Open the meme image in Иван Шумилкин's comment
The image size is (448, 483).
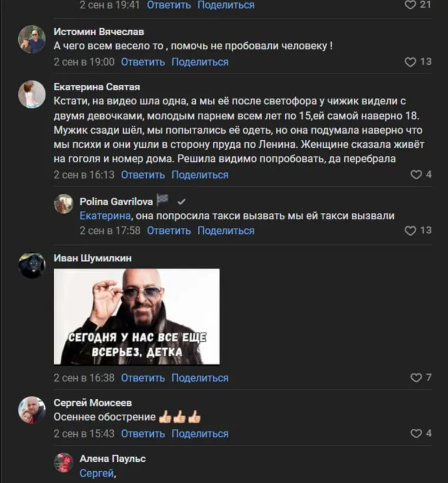137,317
